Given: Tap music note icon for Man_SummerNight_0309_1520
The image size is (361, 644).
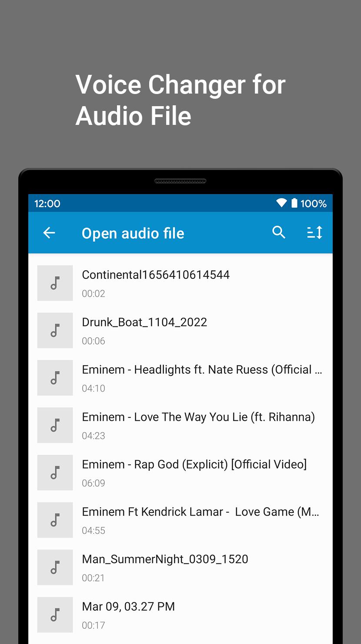Looking at the screenshot, I should coord(55,567).
